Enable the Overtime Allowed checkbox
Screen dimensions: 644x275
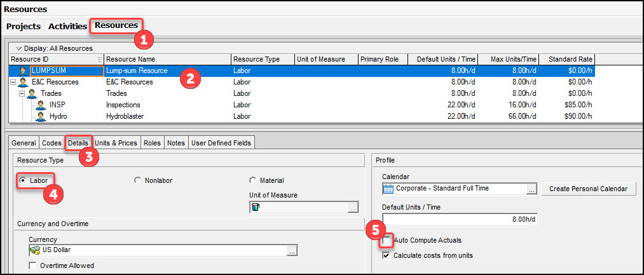coord(33,265)
